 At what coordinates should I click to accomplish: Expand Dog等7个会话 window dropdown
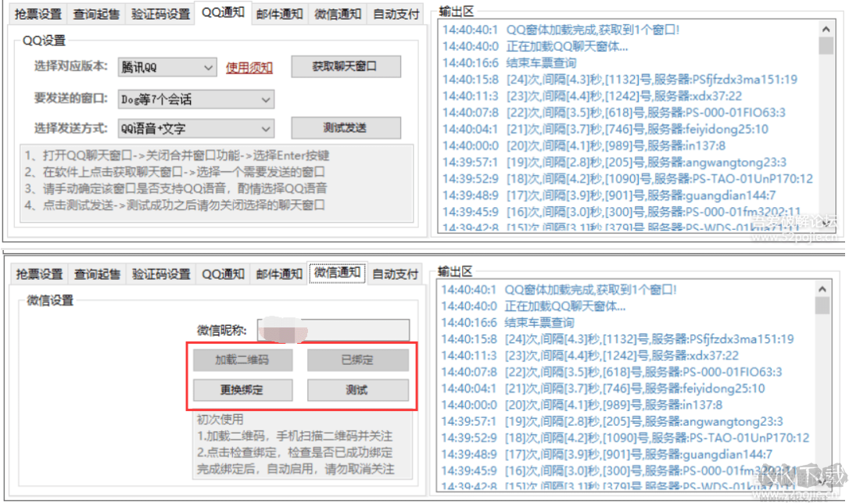pos(196,99)
